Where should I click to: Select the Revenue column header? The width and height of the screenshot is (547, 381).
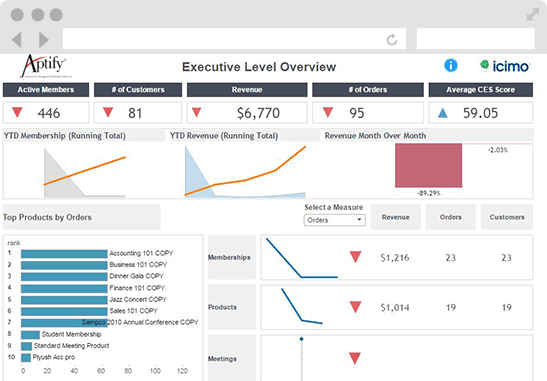point(395,217)
